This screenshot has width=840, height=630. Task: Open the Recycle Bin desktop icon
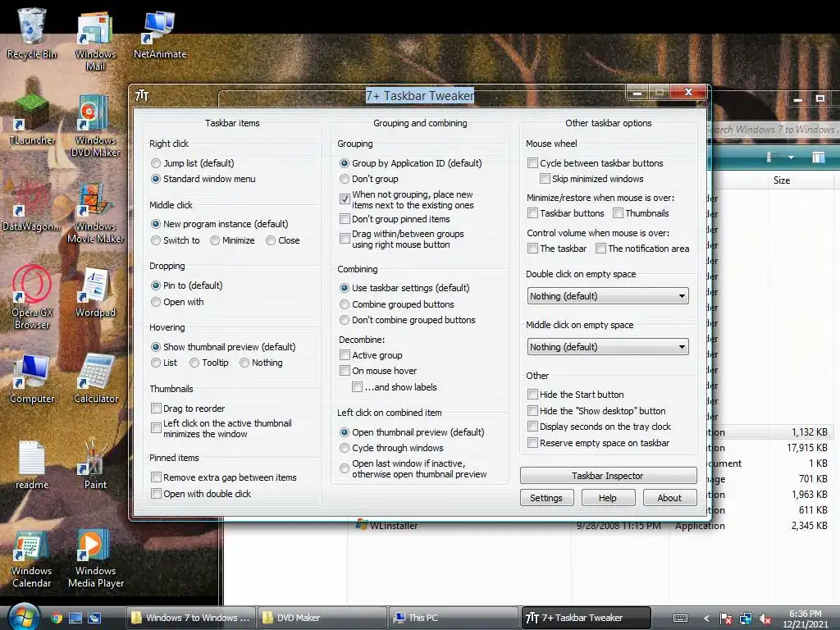coord(32,33)
